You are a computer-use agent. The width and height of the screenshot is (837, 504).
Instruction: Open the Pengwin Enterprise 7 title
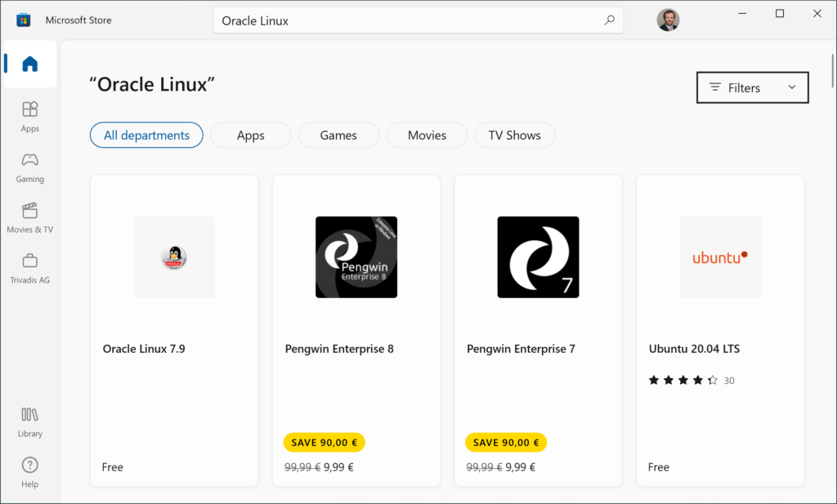pos(521,349)
